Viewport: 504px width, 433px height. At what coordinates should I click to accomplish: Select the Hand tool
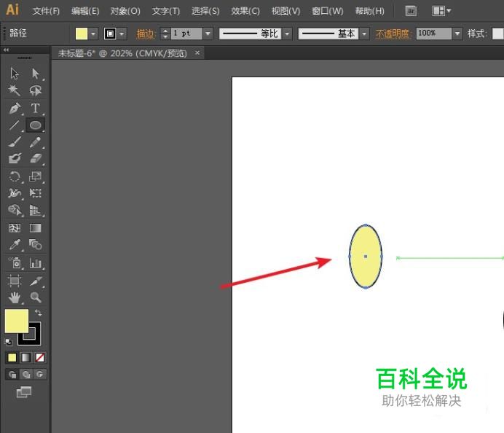click(15, 297)
